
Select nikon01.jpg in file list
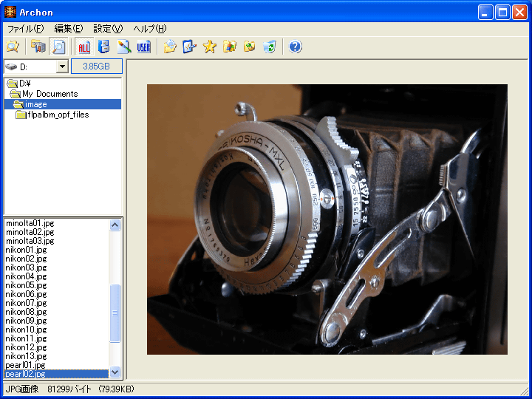click(x=26, y=250)
